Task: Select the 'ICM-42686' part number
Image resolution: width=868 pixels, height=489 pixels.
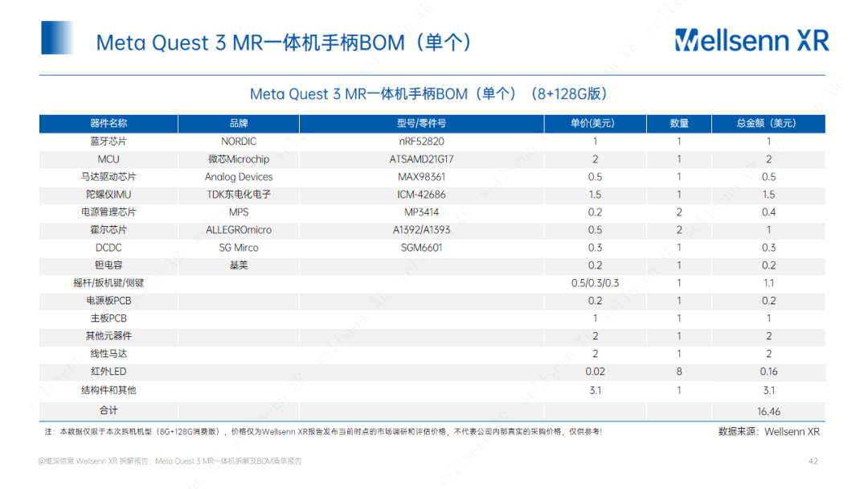Action: (421, 195)
